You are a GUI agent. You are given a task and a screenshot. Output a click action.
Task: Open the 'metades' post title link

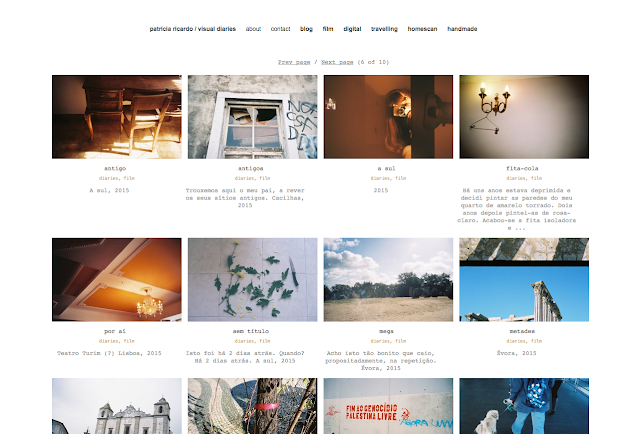522,331
